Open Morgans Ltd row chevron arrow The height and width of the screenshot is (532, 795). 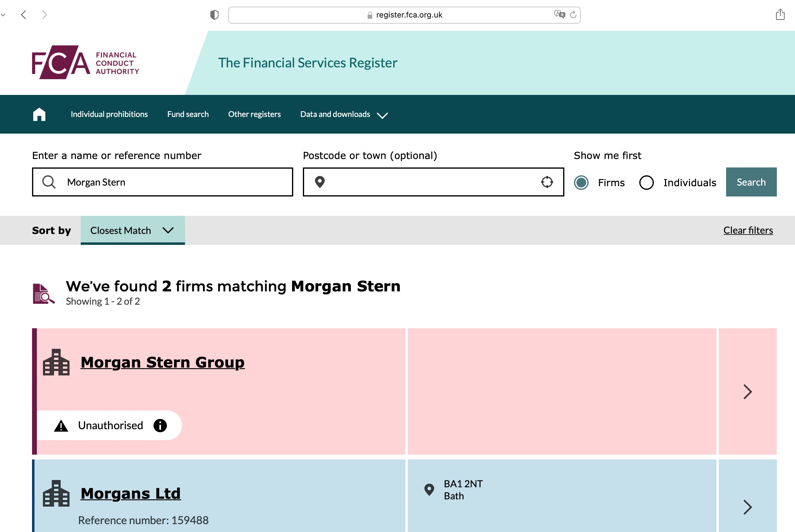pyautogui.click(x=747, y=507)
